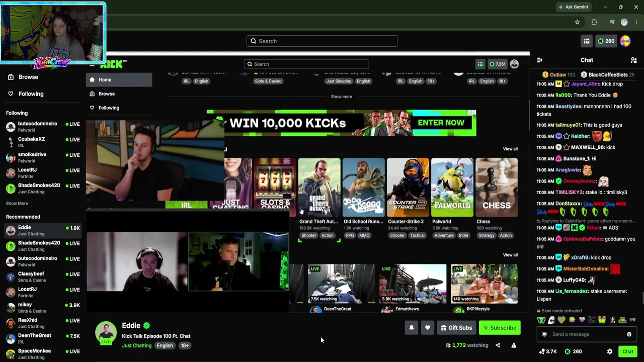Open the chat users list icon

point(634,60)
